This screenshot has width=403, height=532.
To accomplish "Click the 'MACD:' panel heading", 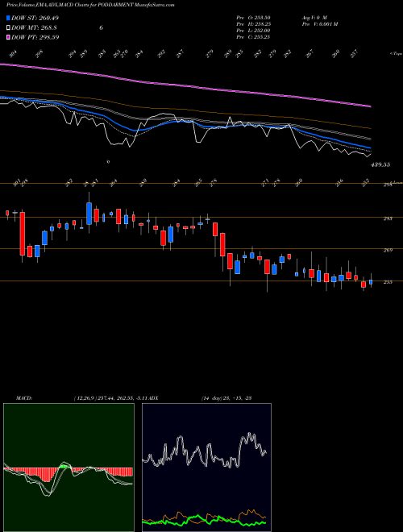I will pos(24,398).
